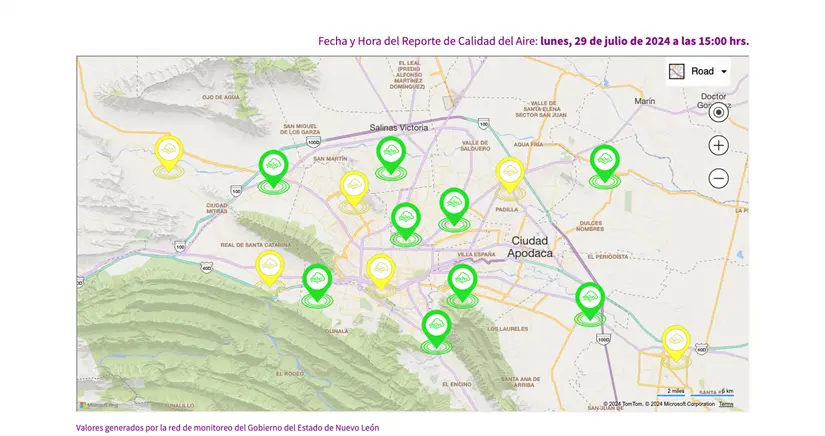The height and width of the screenshot is (436, 825).
Task: Select the yellow station marker near Padilla
Action: (x=510, y=174)
